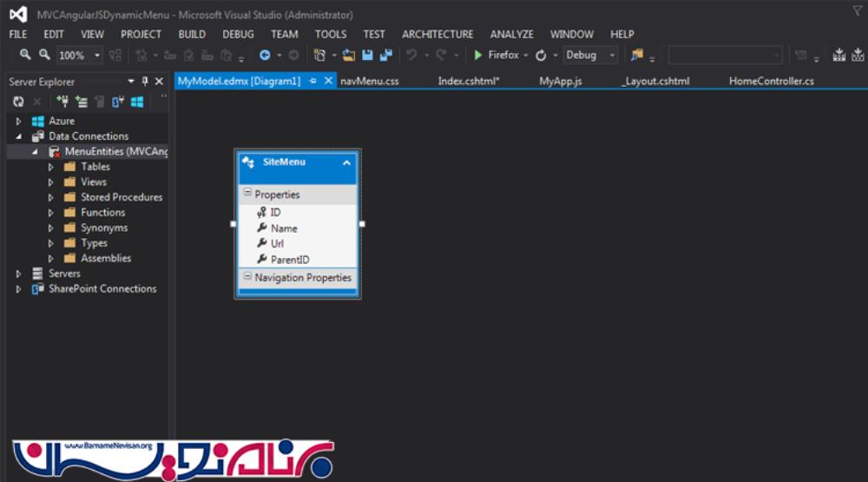Image resolution: width=868 pixels, height=482 pixels.
Task: Click the New Project toolbar icon
Action: (319, 55)
